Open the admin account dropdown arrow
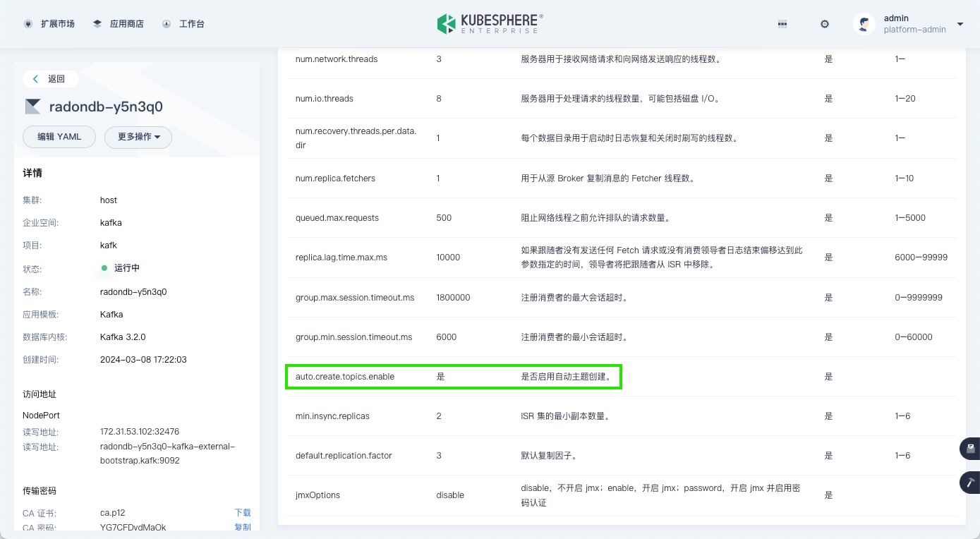This screenshot has width=980, height=539. pos(960,24)
